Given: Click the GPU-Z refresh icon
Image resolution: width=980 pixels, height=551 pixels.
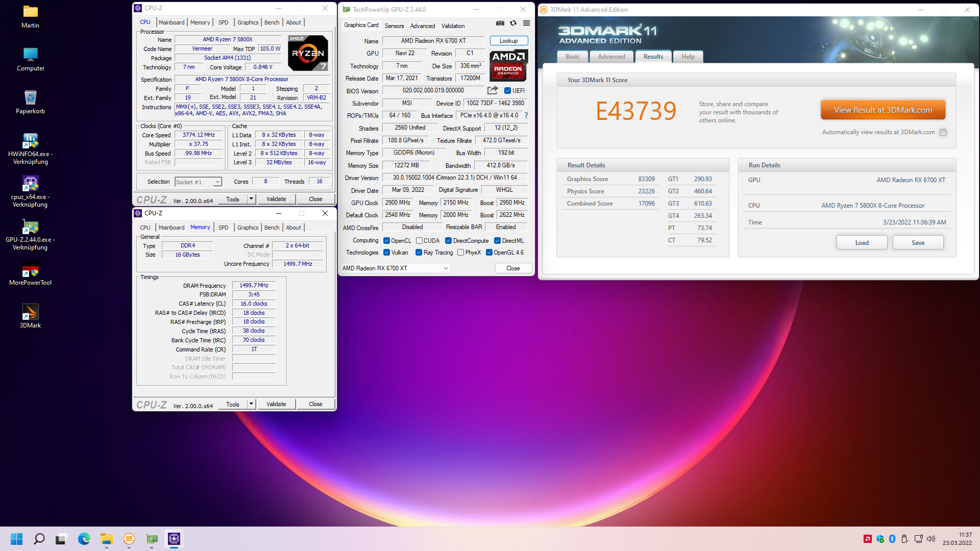Looking at the screenshot, I should point(513,23).
